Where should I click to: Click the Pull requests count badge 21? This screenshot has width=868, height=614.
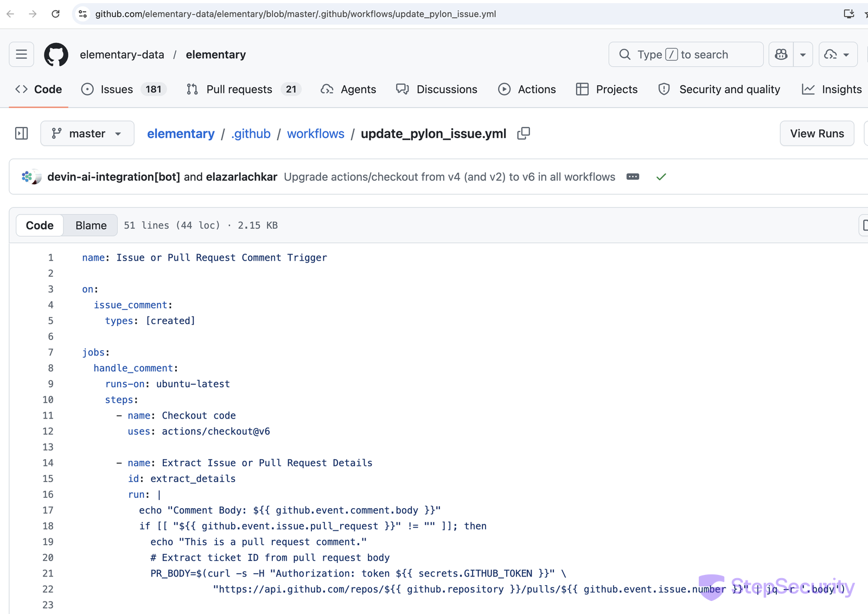(291, 89)
